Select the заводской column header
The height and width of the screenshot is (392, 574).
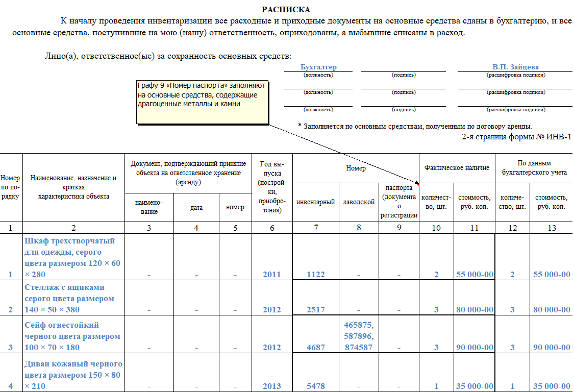(x=359, y=202)
